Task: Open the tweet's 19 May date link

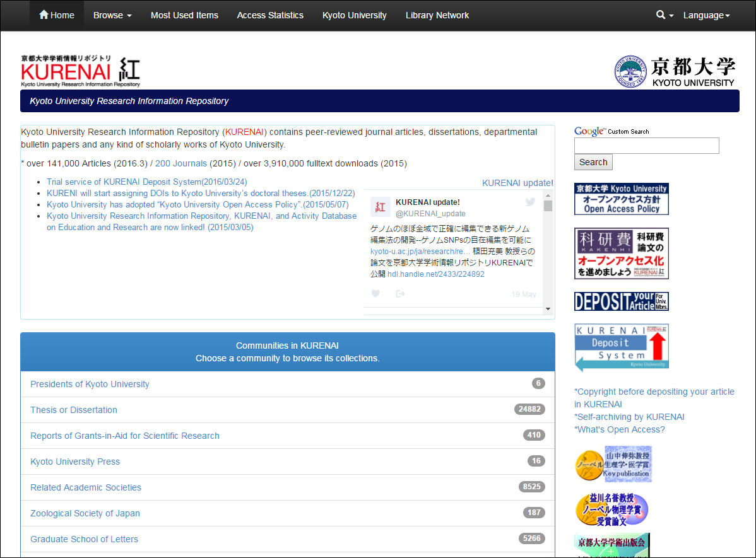Action: (524, 294)
